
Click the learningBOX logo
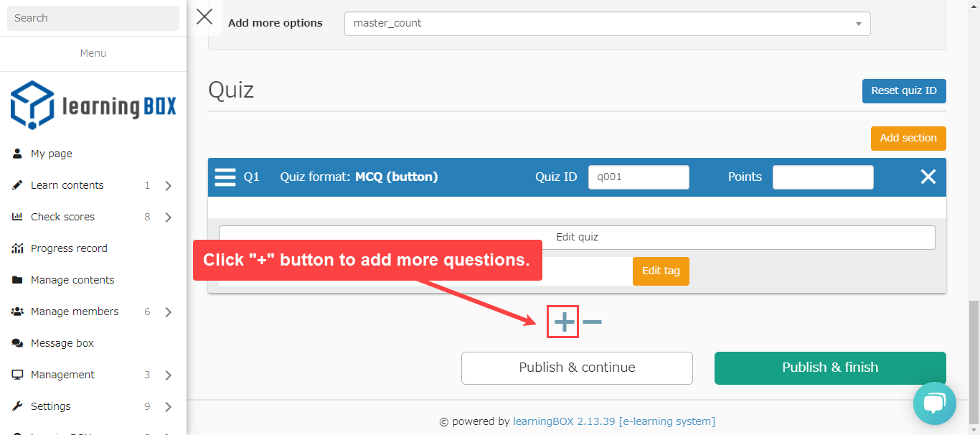tap(93, 106)
